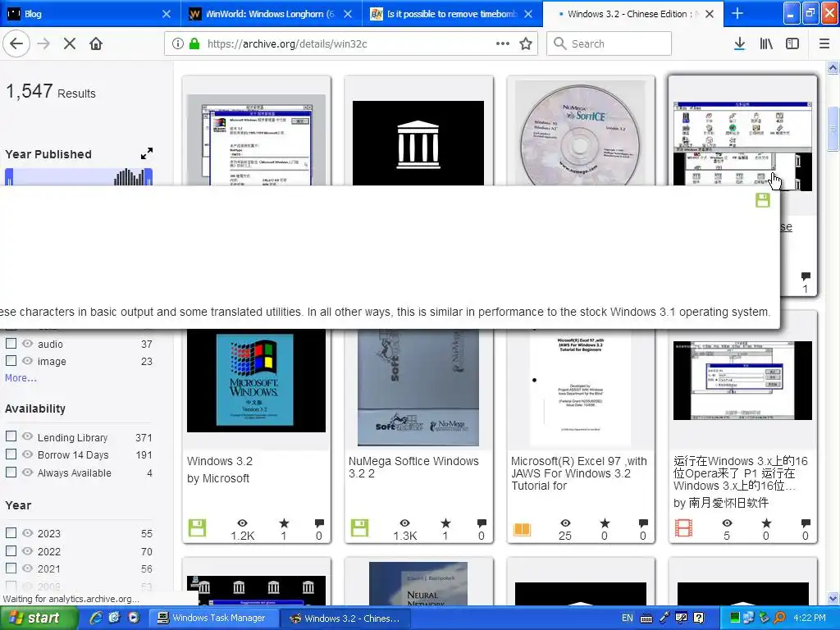Select the Windows 3.2 Chinese Edition tab
The width and height of the screenshot is (840, 630).
click(x=632, y=14)
